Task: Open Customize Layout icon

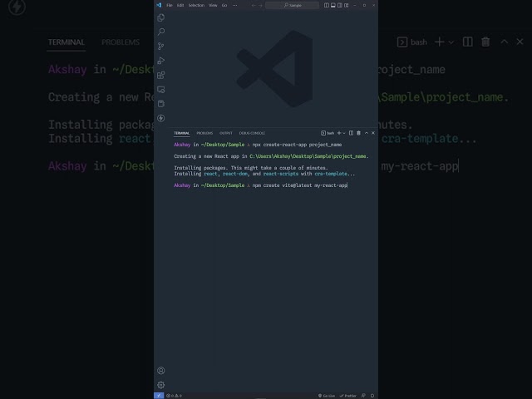Action: click(x=347, y=6)
